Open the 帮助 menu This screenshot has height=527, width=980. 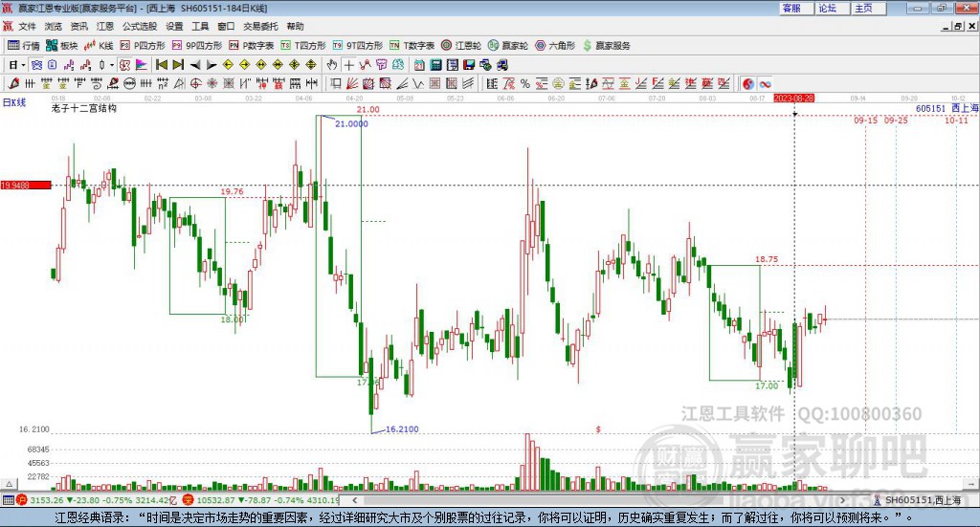pos(295,26)
